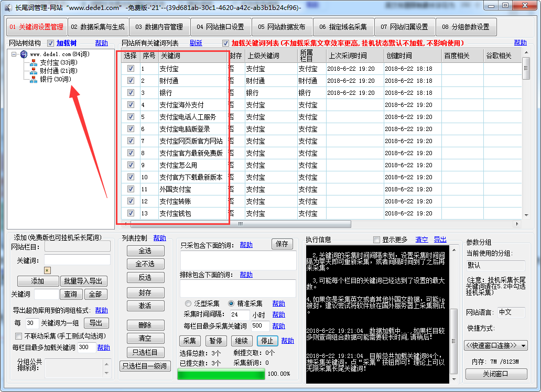541x392 pixels.
Task: Uncheck row 1 支付宝 checkbox
Action: 131,68
